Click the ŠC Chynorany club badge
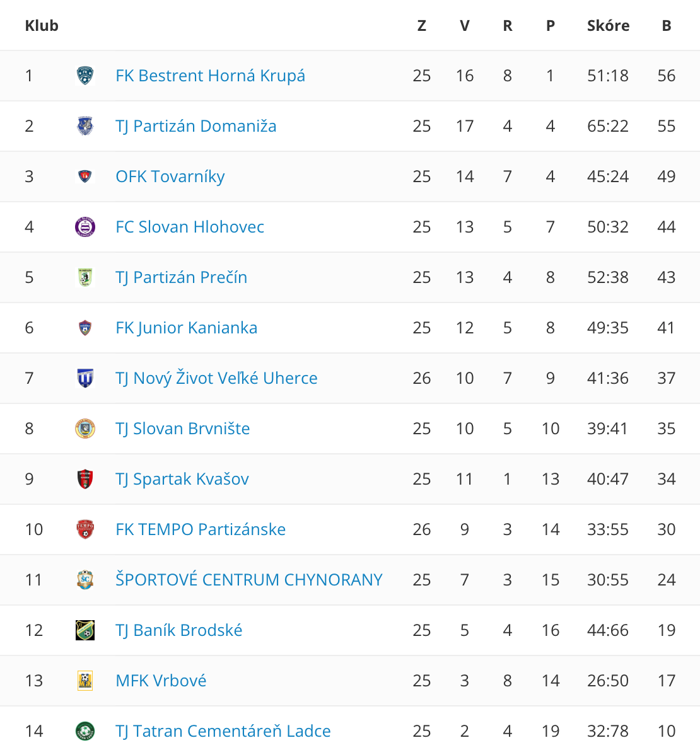 click(85, 580)
